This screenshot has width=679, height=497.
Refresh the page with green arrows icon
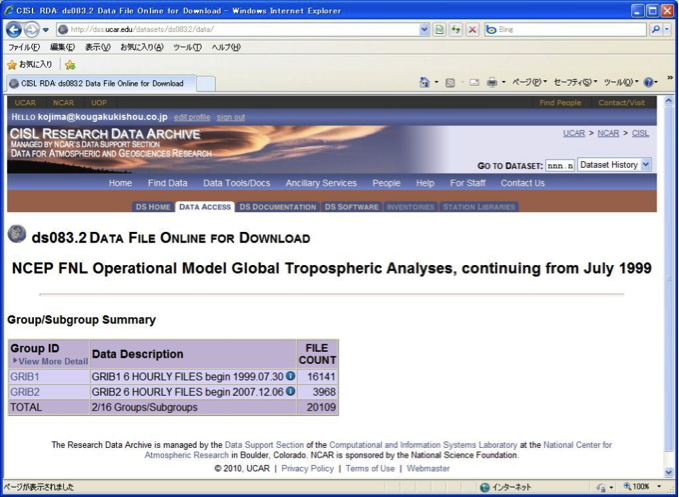point(456,29)
